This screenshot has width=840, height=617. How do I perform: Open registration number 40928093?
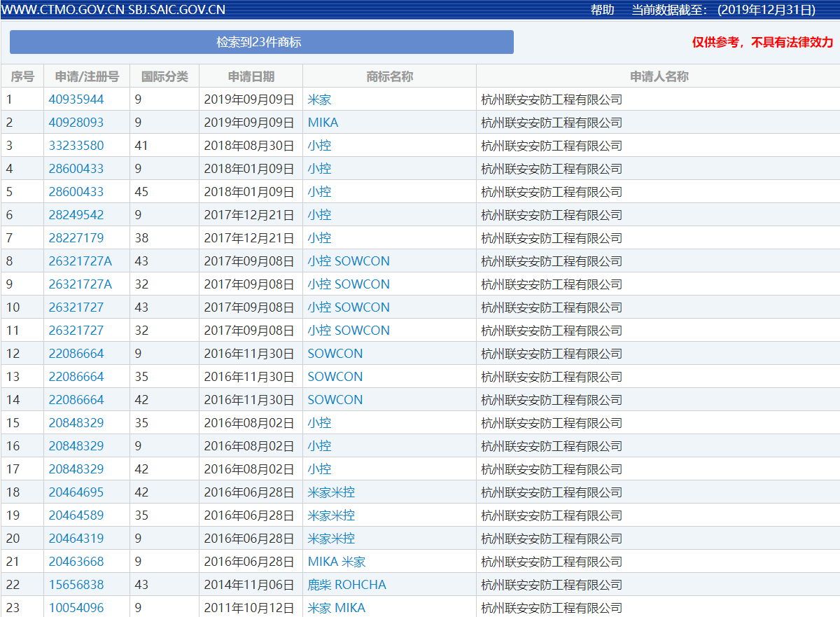click(x=76, y=123)
